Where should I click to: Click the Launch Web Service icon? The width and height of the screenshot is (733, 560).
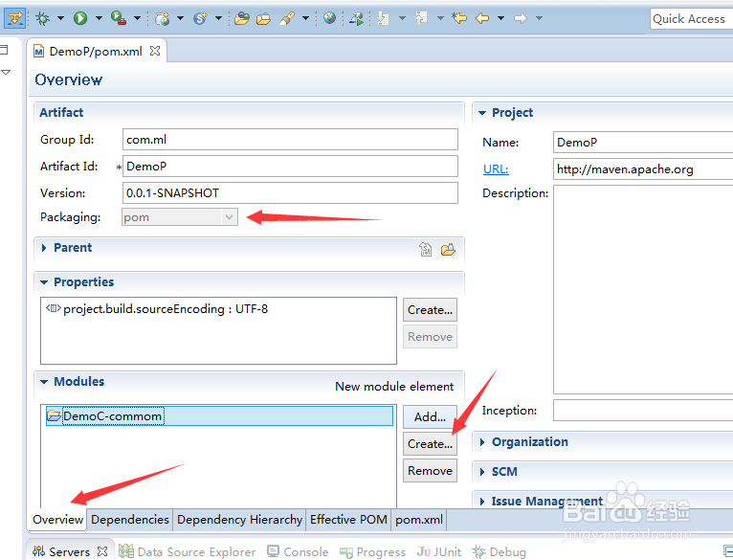(356, 18)
